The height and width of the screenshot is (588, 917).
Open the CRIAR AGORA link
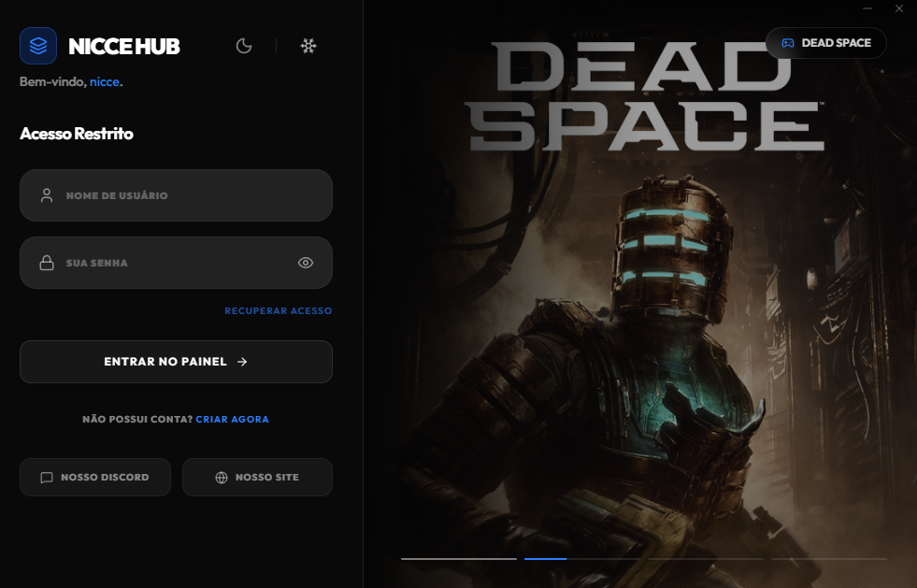[232, 419]
